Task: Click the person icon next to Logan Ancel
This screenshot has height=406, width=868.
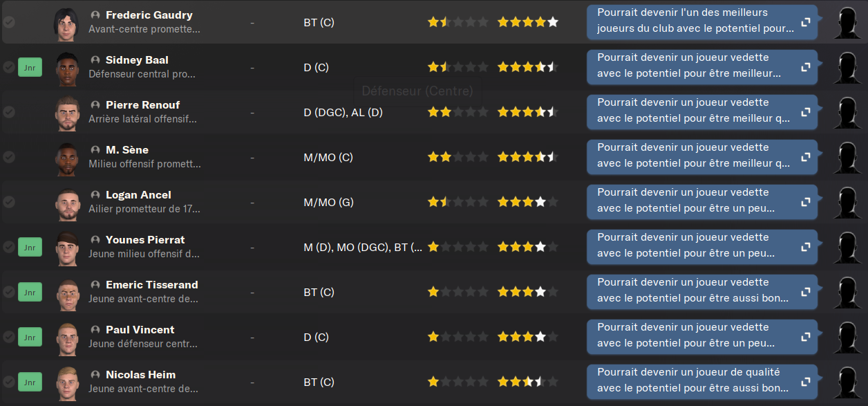Action: point(95,195)
